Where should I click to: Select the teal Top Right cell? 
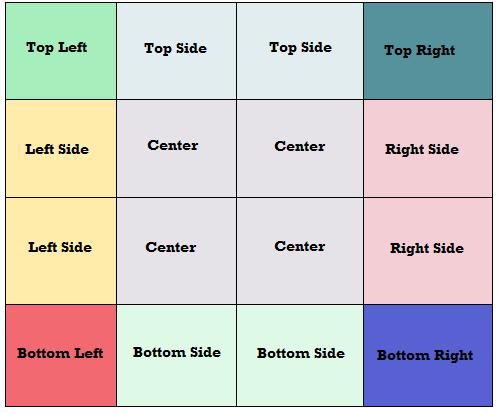pos(428,51)
